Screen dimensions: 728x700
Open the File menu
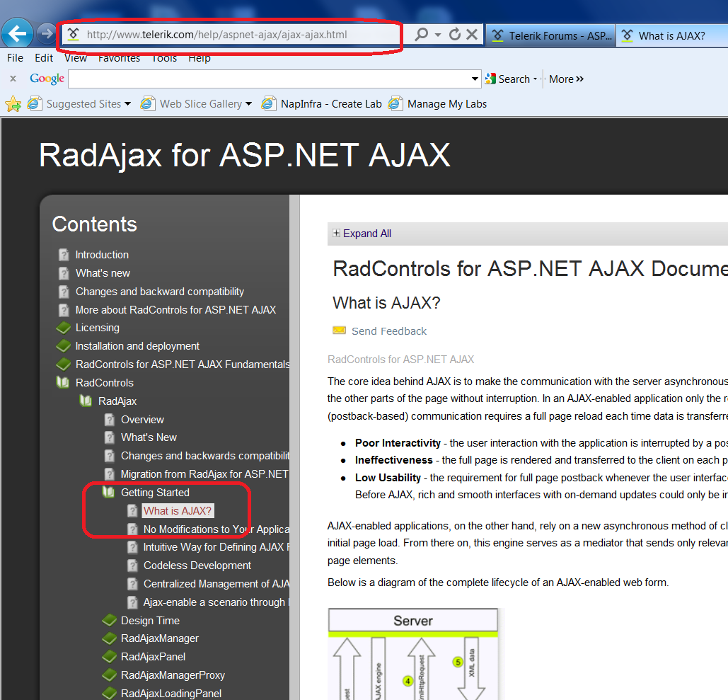point(15,58)
